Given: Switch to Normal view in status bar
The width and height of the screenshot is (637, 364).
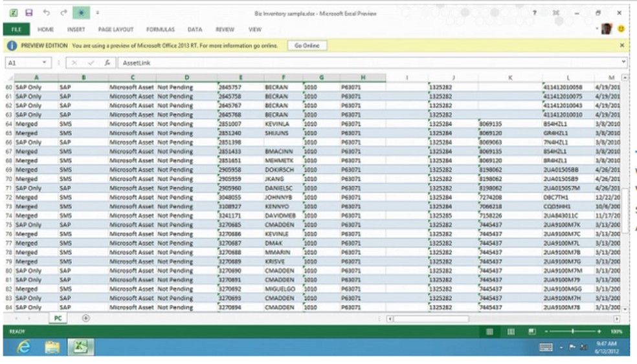Looking at the screenshot, I should point(489,332).
